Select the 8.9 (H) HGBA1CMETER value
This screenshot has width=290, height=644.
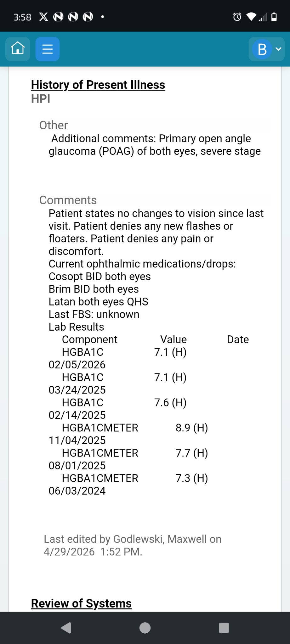point(192,428)
